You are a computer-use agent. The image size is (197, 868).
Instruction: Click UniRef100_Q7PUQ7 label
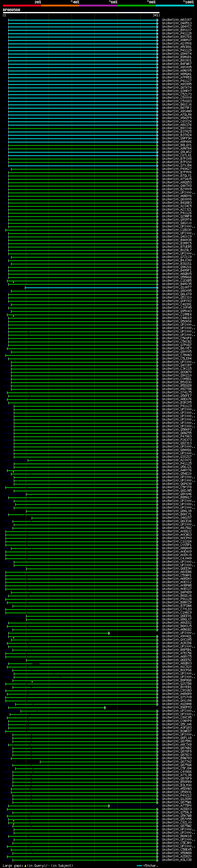coord(176,345)
